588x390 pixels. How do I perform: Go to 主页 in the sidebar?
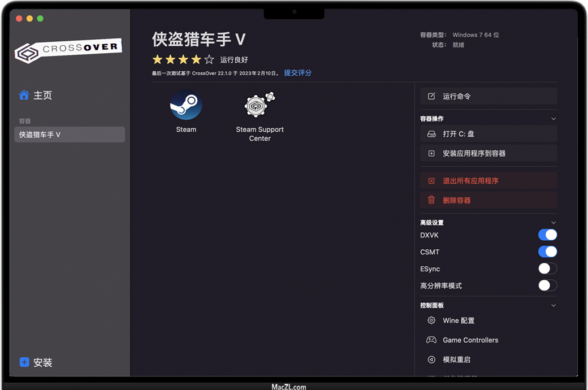(x=36, y=96)
